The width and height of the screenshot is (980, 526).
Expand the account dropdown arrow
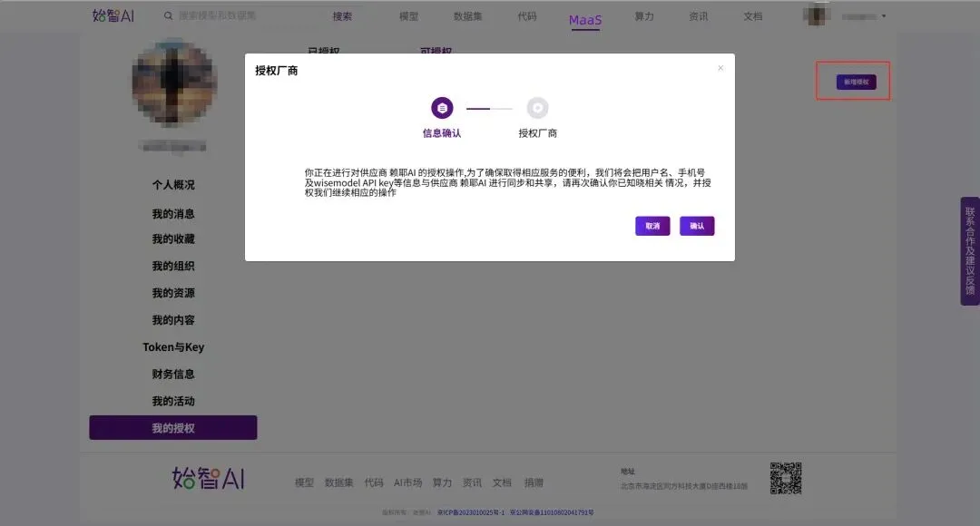(883, 16)
